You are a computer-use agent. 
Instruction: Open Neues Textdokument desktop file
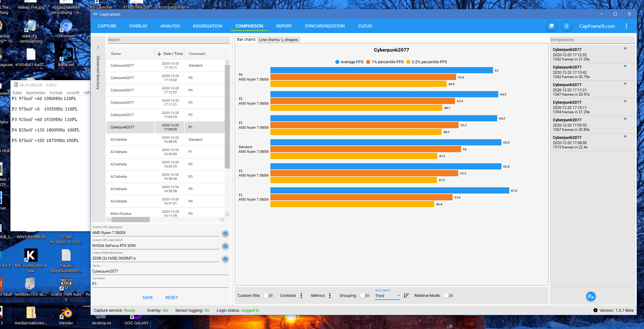point(66,261)
